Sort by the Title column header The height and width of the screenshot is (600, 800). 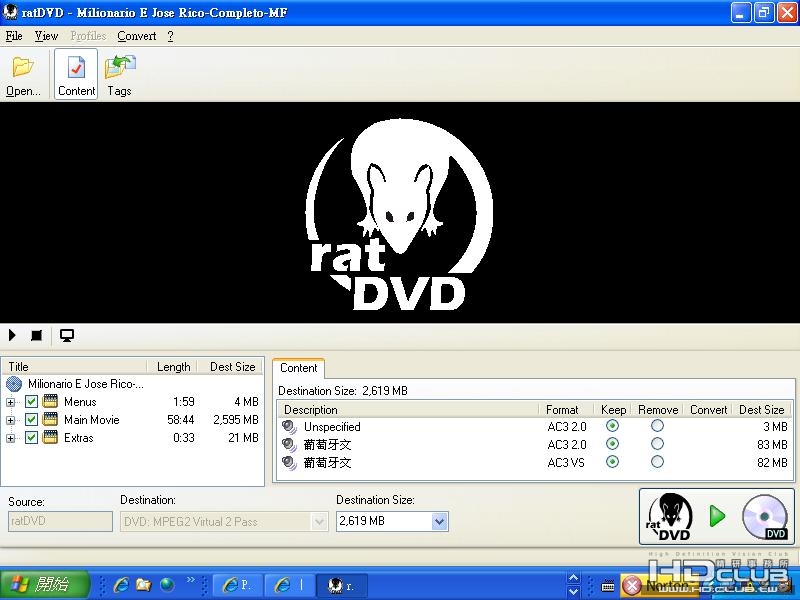pos(75,367)
